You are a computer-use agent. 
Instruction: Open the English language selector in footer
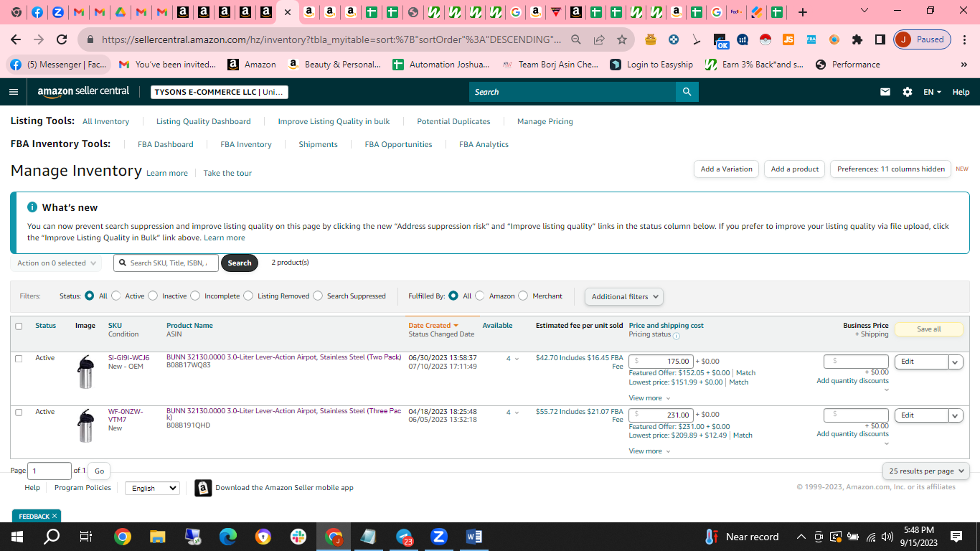point(152,488)
